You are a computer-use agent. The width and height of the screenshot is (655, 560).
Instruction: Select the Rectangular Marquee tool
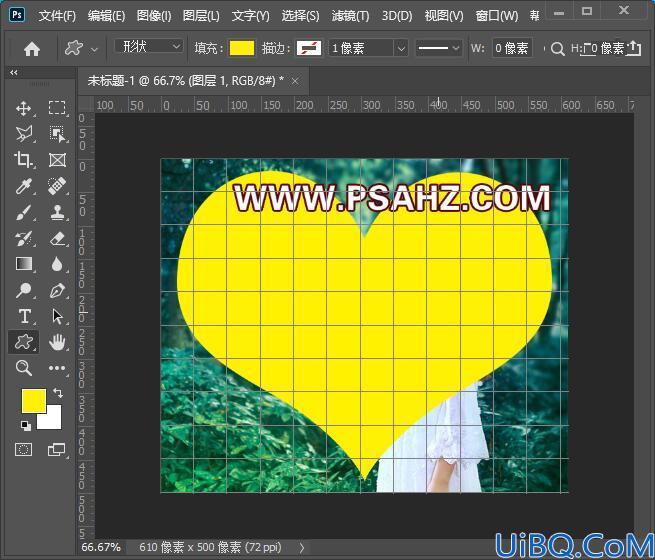click(57, 108)
